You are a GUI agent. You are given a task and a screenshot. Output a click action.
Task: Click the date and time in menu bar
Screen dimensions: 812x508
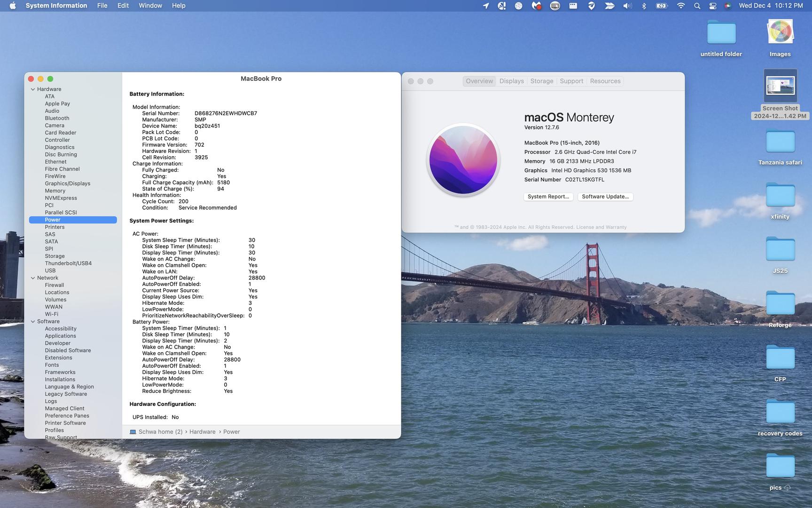[x=771, y=6]
